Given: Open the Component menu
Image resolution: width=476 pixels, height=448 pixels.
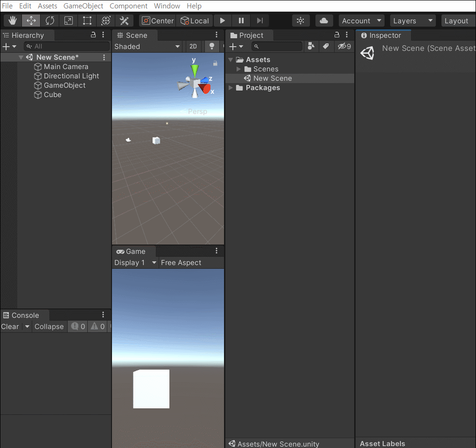Looking at the screenshot, I should pos(128,6).
